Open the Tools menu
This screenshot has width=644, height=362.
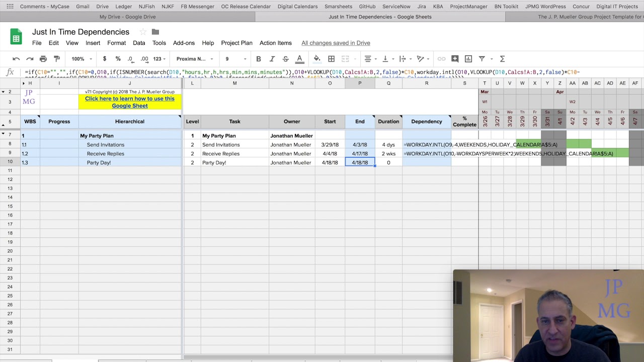click(159, 43)
